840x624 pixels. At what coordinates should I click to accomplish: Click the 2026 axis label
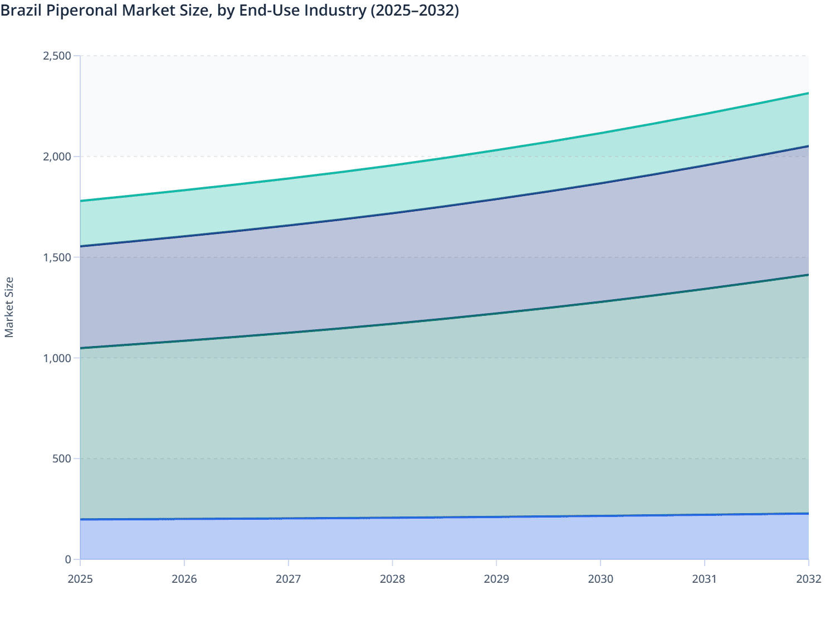[185, 579]
